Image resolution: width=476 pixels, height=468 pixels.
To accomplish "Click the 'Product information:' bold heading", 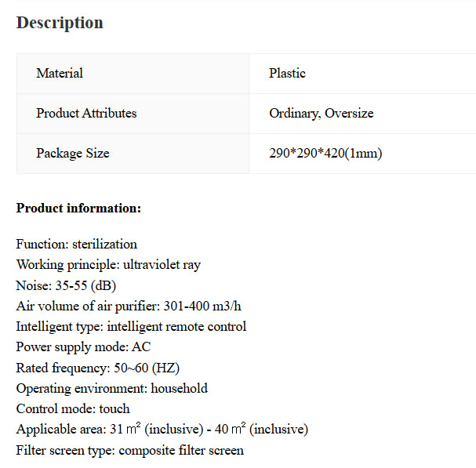I will tap(78, 209).
